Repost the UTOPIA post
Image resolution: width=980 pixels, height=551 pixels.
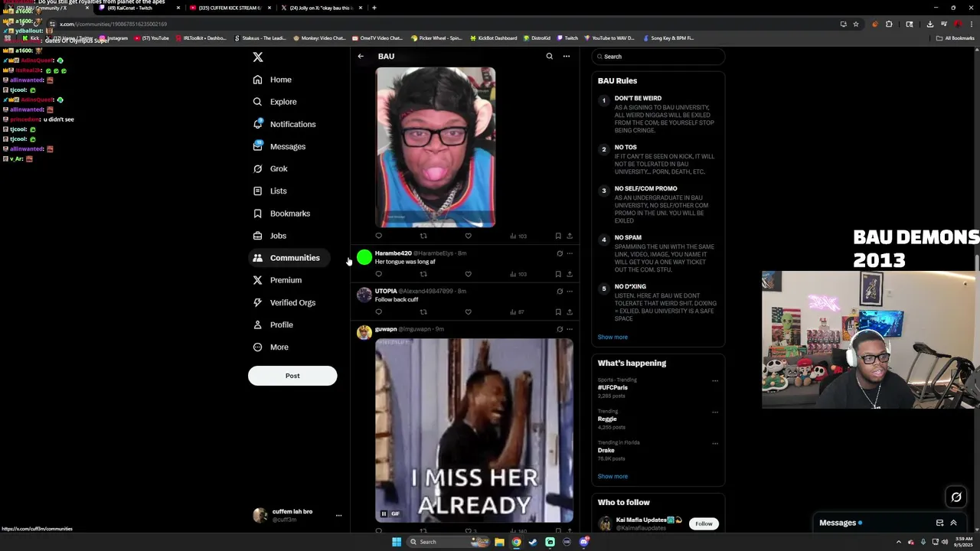(x=423, y=312)
